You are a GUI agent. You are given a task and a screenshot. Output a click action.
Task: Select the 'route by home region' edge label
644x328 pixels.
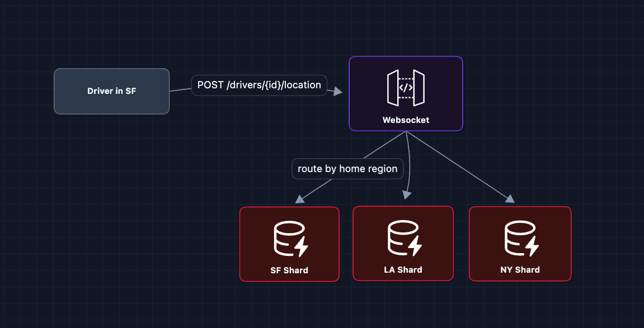(x=347, y=168)
